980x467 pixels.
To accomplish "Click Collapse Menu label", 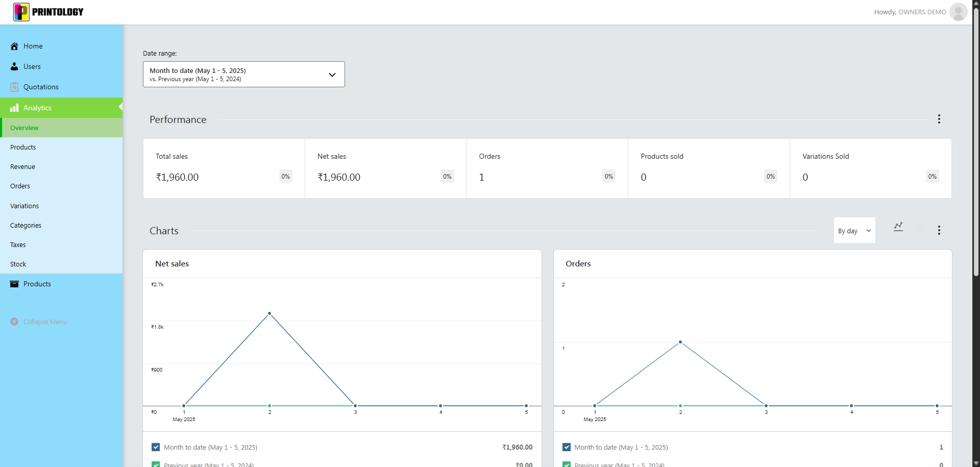I will click(x=45, y=322).
